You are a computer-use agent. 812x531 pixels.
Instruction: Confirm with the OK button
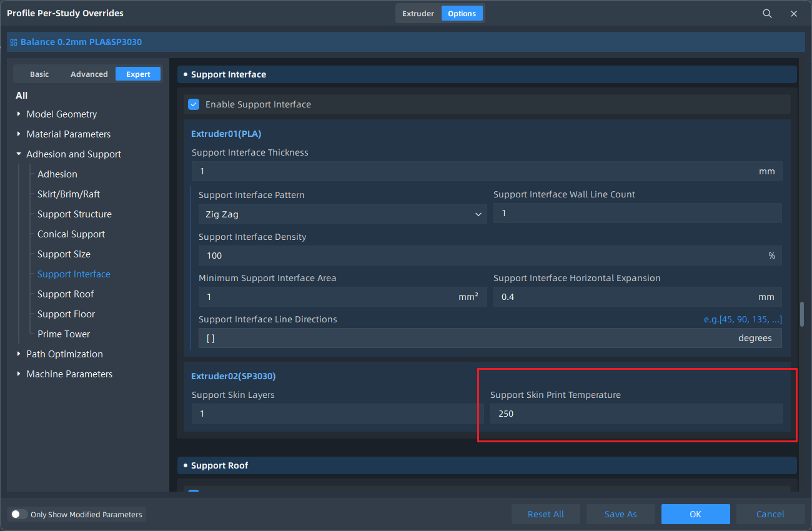(x=696, y=514)
